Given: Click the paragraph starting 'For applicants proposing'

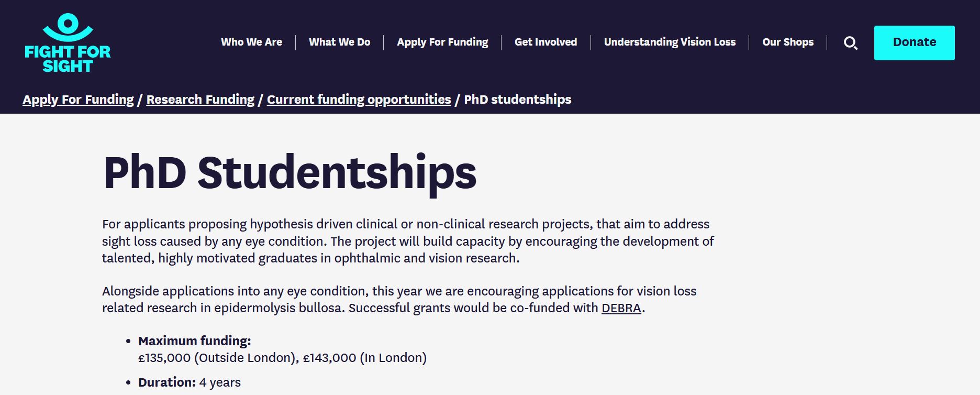Looking at the screenshot, I should [408, 241].
